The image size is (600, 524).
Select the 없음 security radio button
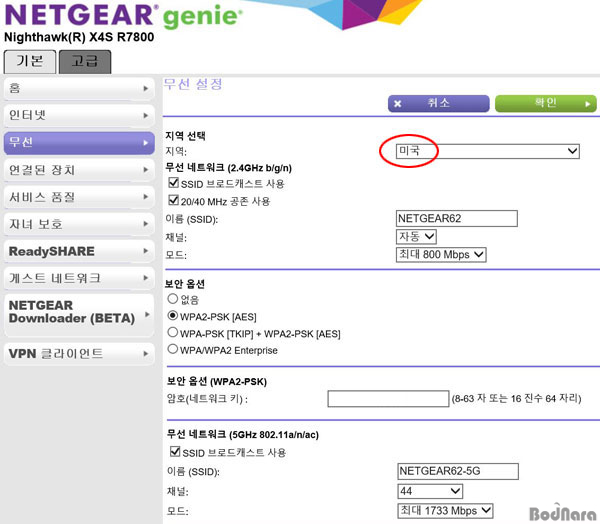point(173,299)
